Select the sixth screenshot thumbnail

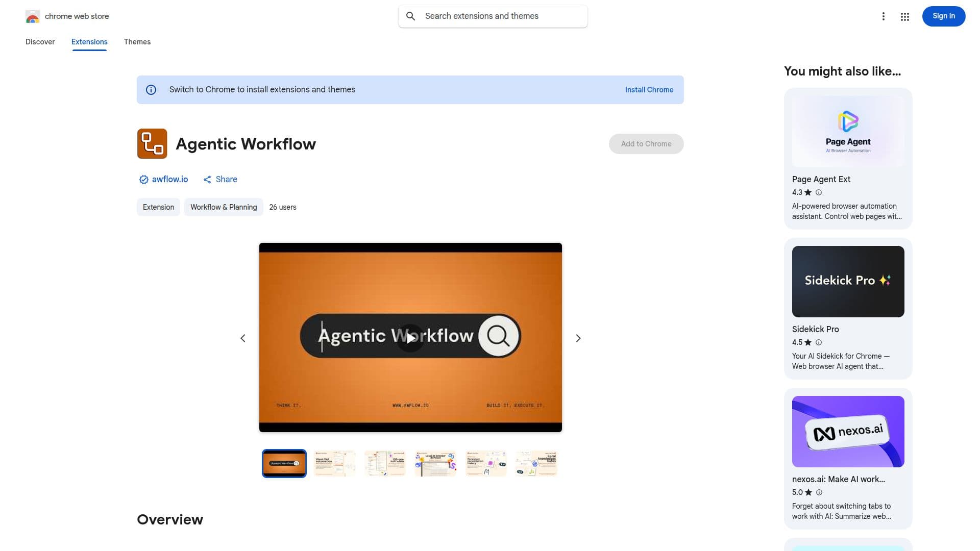click(x=536, y=463)
